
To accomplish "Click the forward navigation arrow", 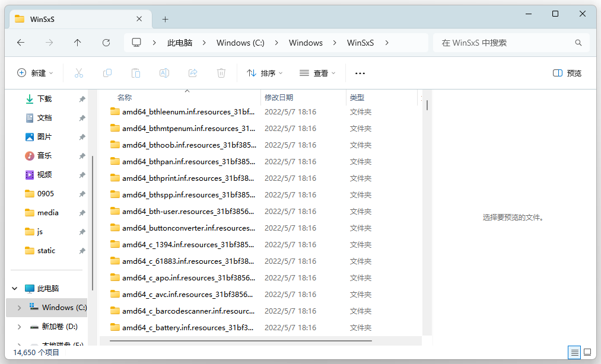I will [49, 43].
